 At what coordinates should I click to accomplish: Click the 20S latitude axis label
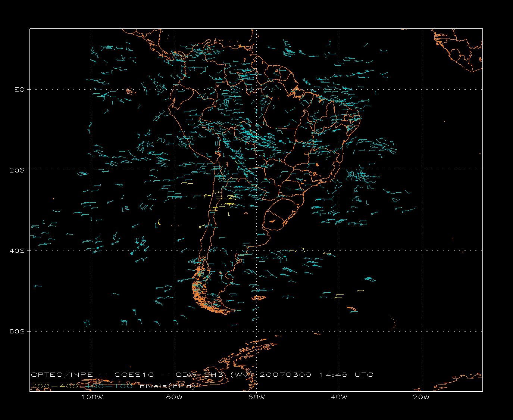[x=17, y=170]
